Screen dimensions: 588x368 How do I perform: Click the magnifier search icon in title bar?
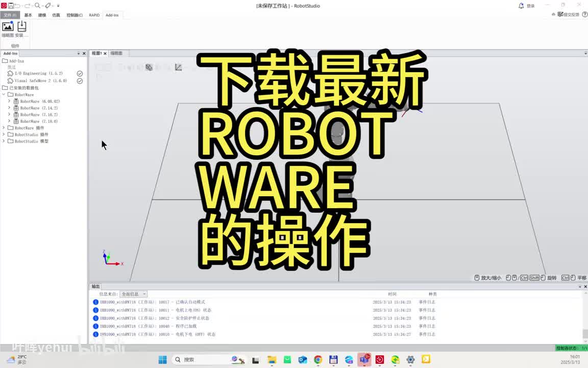click(37, 6)
